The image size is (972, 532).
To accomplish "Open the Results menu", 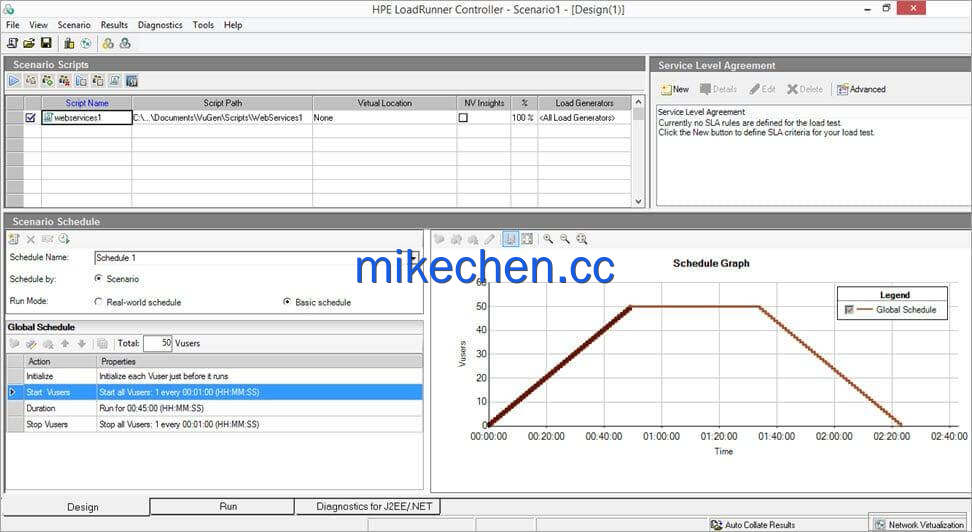I will pyautogui.click(x=114, y=25).
